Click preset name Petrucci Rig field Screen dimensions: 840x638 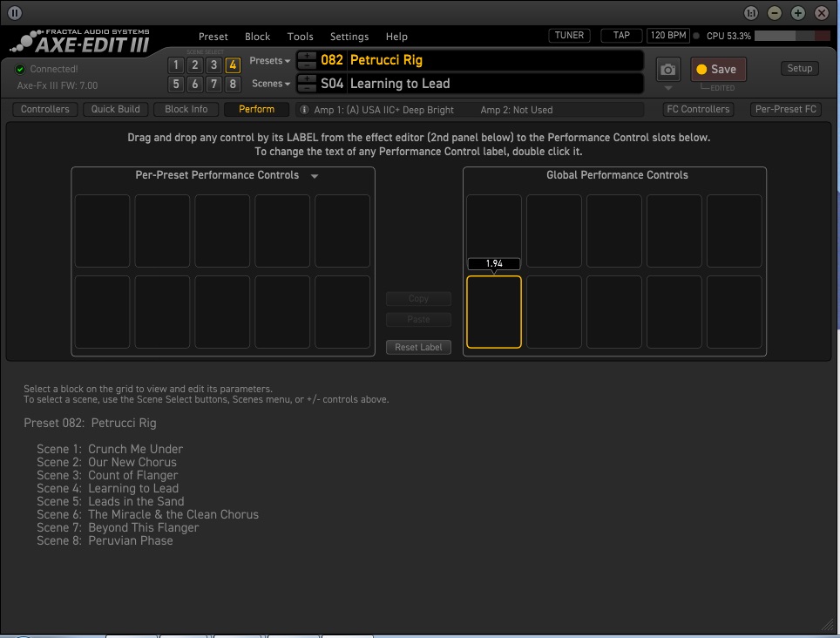(496, 60)
